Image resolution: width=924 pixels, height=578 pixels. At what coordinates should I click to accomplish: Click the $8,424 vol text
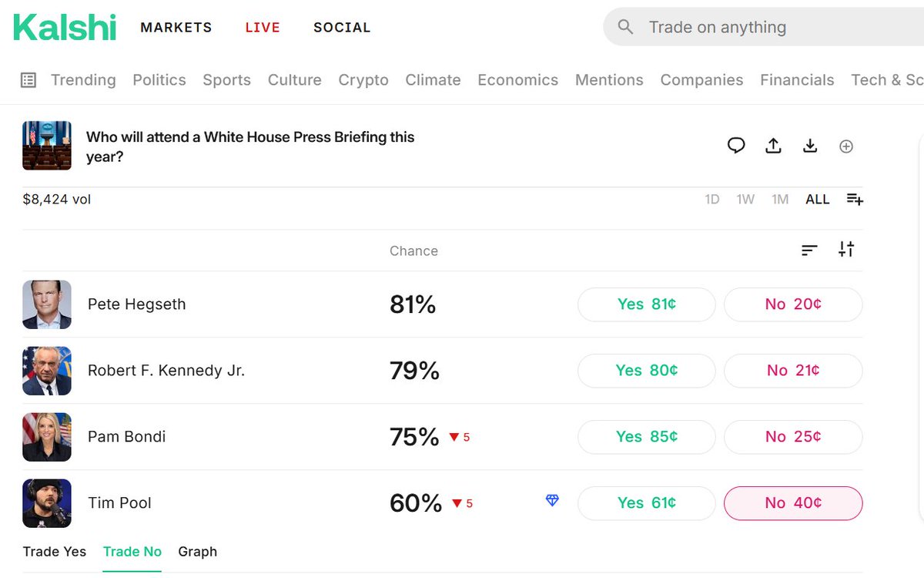click(x=57, y=200)
